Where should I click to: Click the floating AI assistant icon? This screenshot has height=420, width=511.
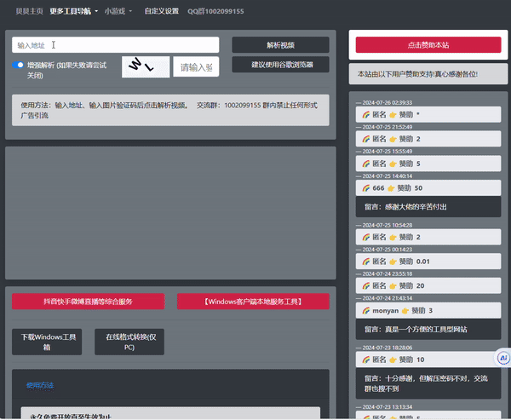click(502, 359)
